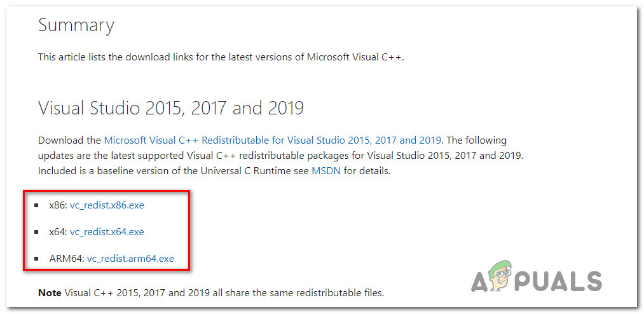Click the "Universal C Runtime" phrase
This screenshot has width=644, height=314.
tap(241, 171)
